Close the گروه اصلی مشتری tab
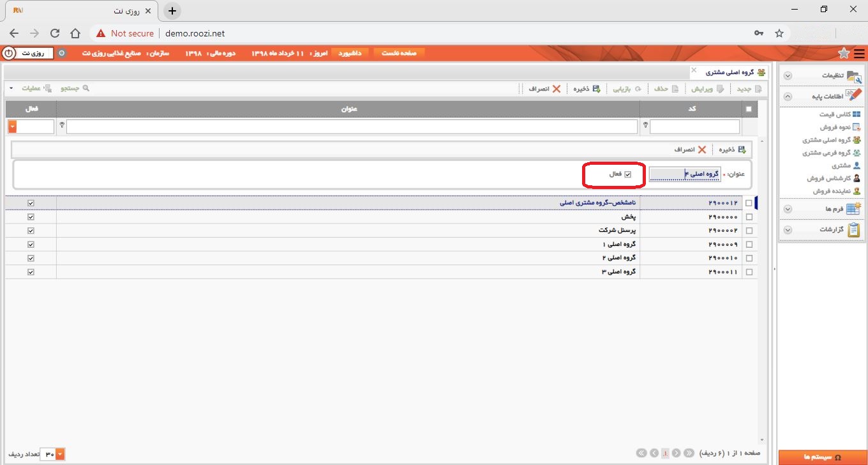The image size is (868, 465). pos(694,70)
